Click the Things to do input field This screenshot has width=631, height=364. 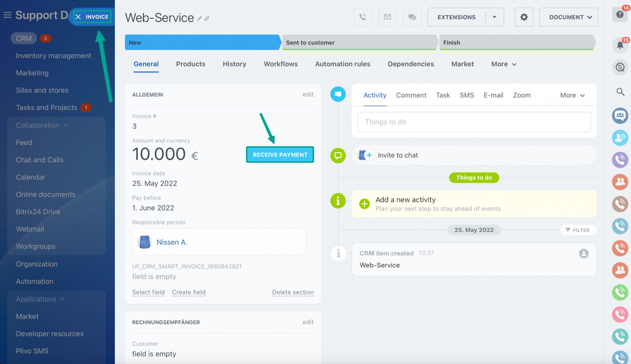pyautogui.click(x=473, y=122)
